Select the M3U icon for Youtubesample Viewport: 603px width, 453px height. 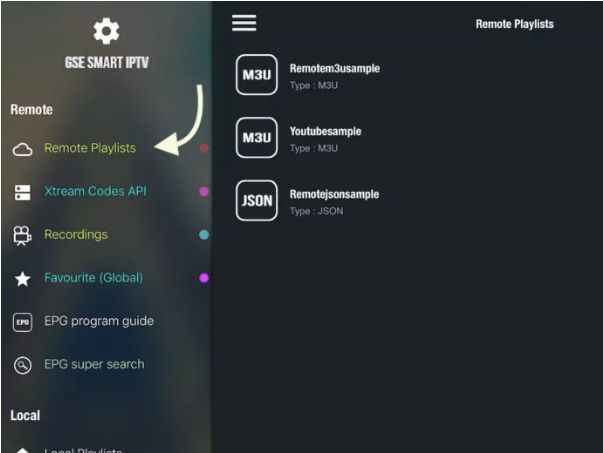257,138
